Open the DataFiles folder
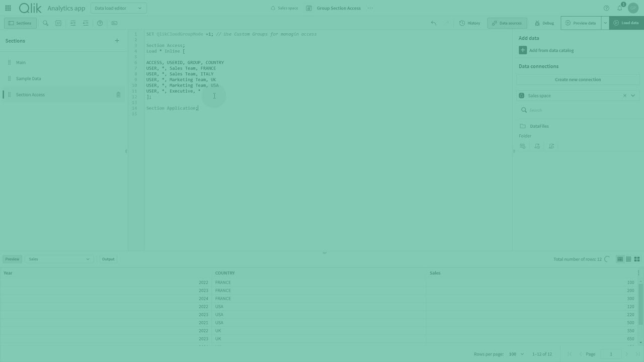This screenshot has width=644, height=362. pyautogui.click(x=539, y=126)
